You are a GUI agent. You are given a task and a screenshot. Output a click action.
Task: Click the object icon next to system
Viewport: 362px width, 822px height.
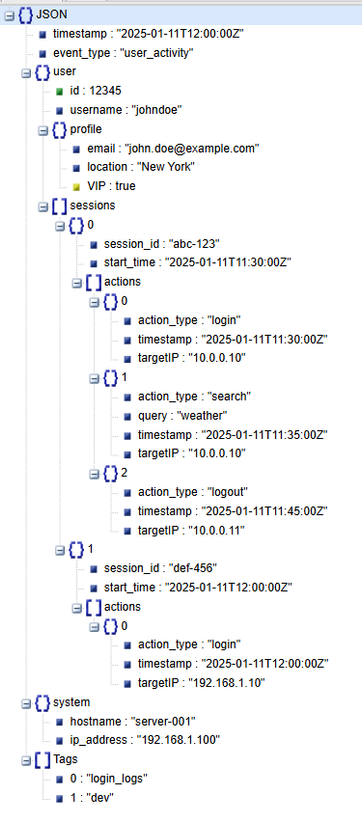point(42,703)
